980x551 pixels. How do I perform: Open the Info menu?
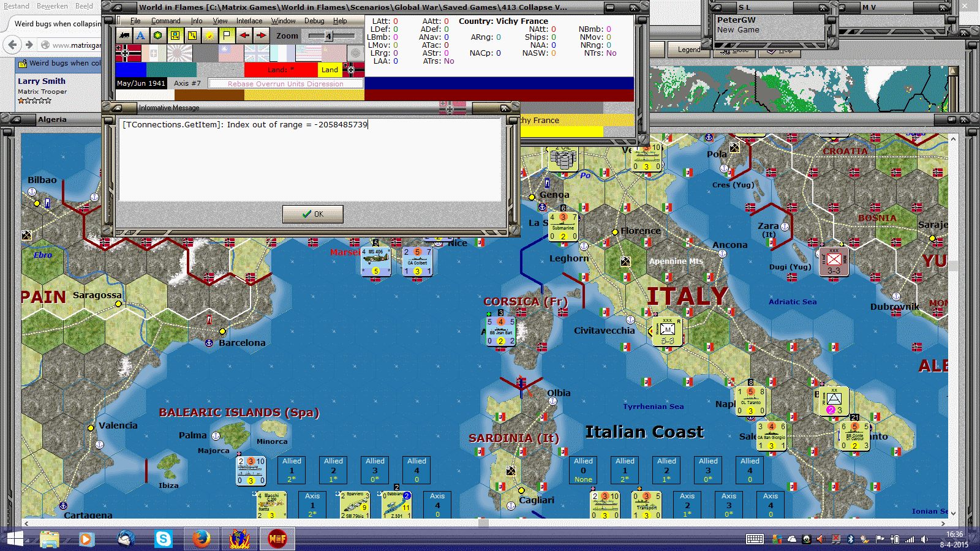197,21
